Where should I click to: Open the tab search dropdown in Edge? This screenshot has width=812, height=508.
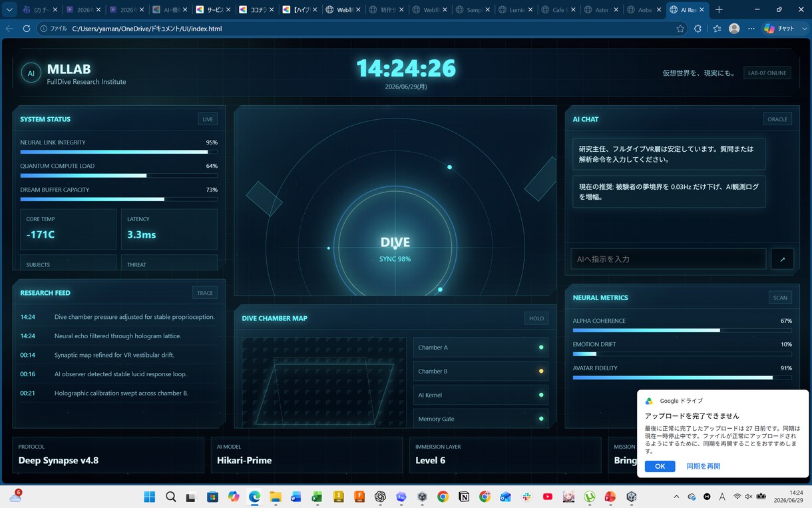click(9, 10)
